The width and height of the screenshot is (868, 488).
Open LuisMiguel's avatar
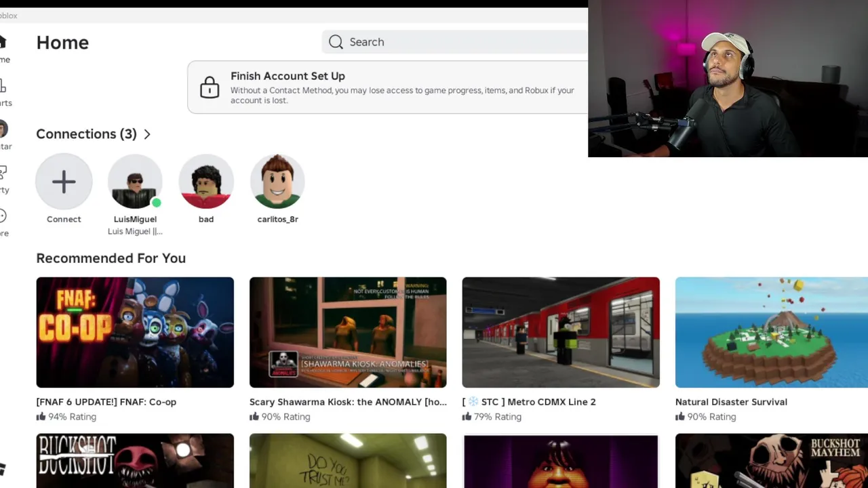tap(135, 182)
